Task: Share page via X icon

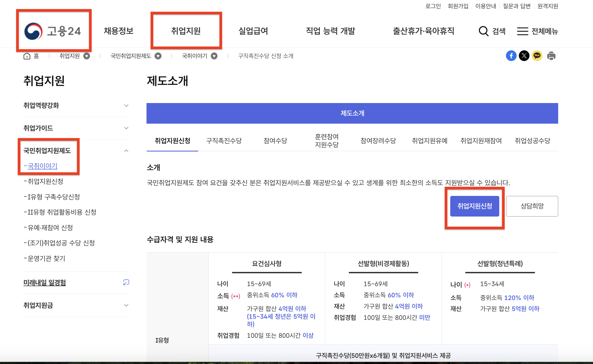Action: point(524,56)
